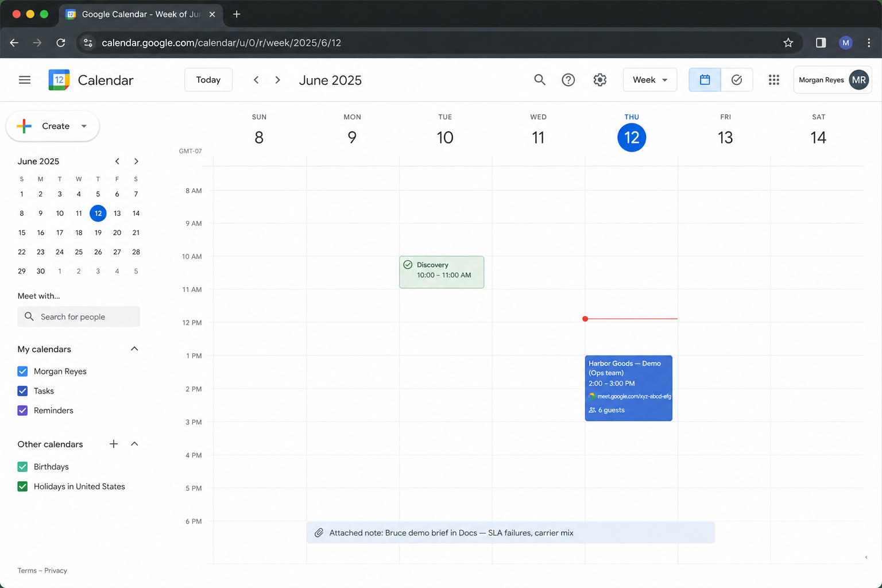Open browser side panel icon
The height and width of the screenshot is (588, 882).
821,42
